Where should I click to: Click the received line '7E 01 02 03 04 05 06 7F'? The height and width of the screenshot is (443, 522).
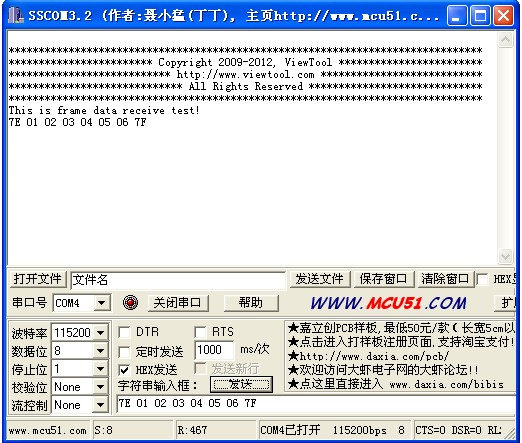click(x=77, y=122)
